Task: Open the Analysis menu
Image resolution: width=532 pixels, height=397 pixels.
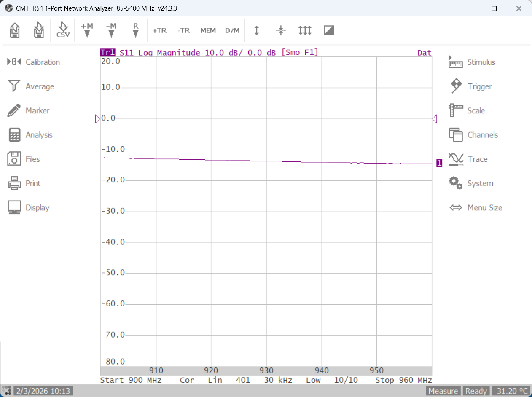Action: click(30, 135)
